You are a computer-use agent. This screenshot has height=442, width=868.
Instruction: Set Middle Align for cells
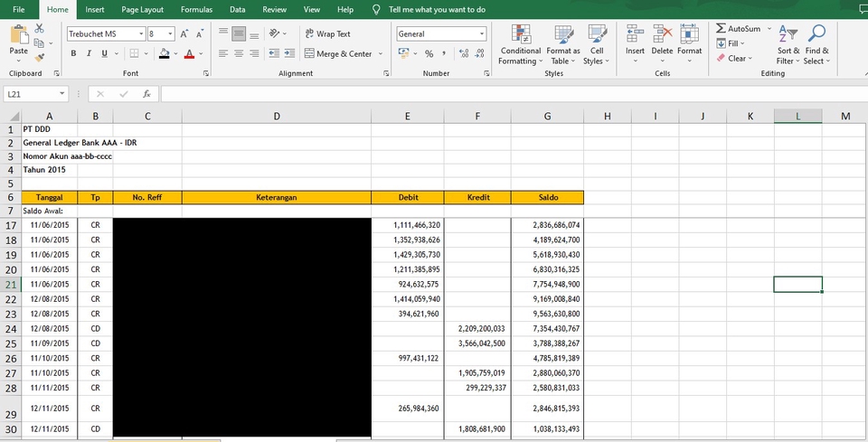(x=239, y=33)
